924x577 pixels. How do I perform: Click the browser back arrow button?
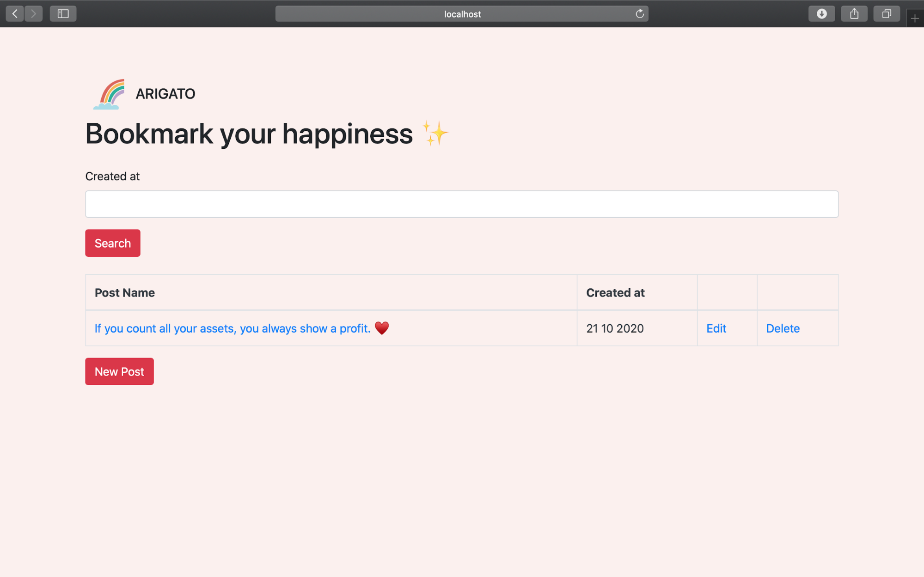click(x=15, y=14)
